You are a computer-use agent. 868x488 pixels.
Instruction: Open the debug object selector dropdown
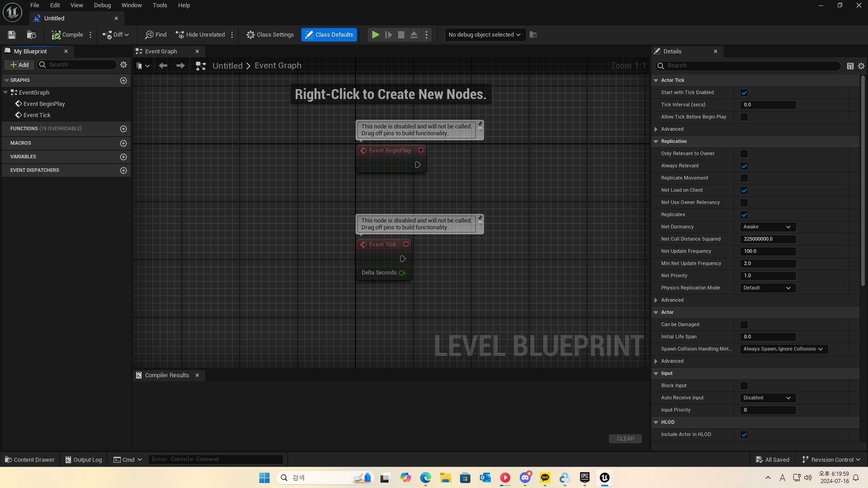(x=485, y=35)
